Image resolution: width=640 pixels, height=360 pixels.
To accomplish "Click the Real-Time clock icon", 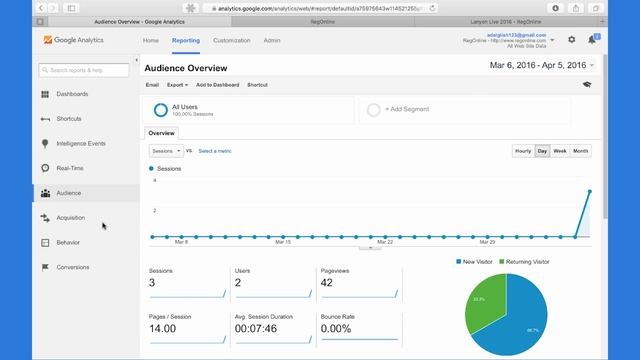I will 45,168.
